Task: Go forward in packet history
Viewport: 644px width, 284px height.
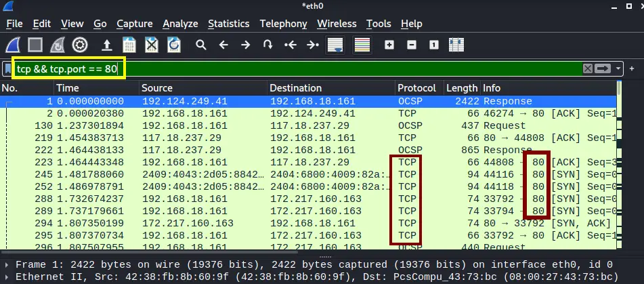Action: (x=246, y=45)
